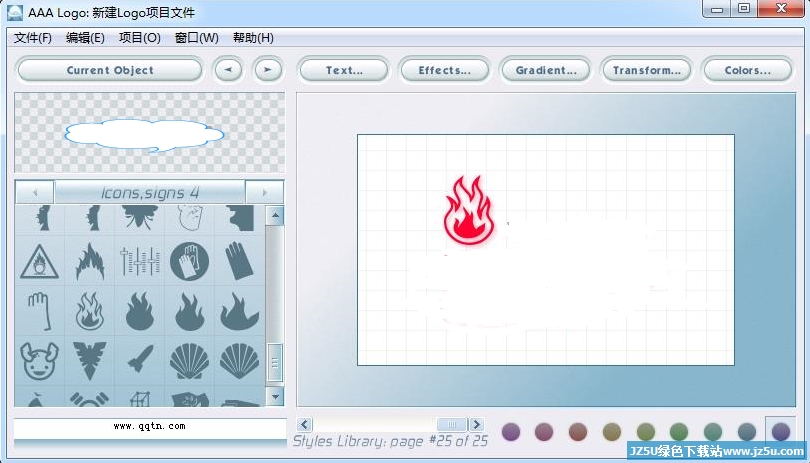
Task: Click the styles library next page arrow
Action: pyautogui.click(x=476, y=424)
